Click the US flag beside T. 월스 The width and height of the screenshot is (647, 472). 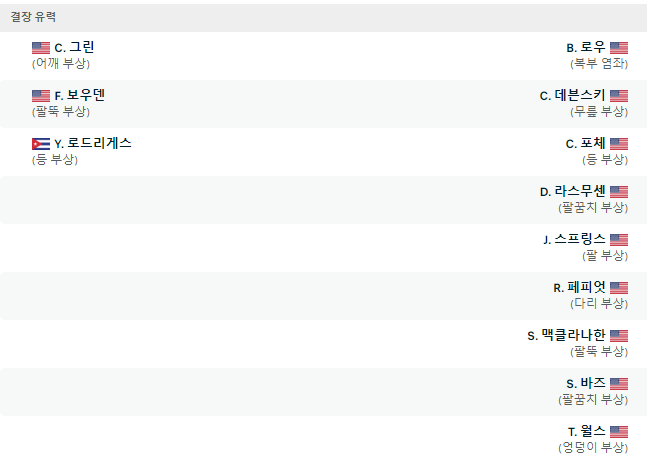(619, 432)
